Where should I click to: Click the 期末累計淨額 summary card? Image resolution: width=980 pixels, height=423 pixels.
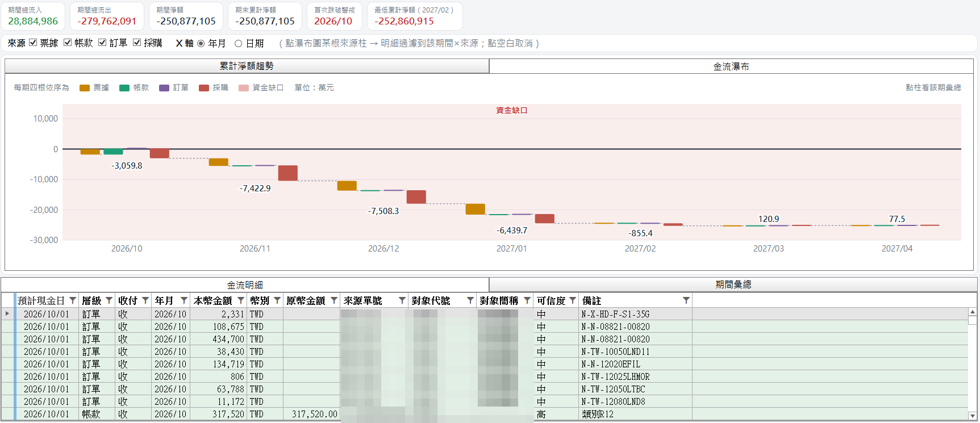265,16
